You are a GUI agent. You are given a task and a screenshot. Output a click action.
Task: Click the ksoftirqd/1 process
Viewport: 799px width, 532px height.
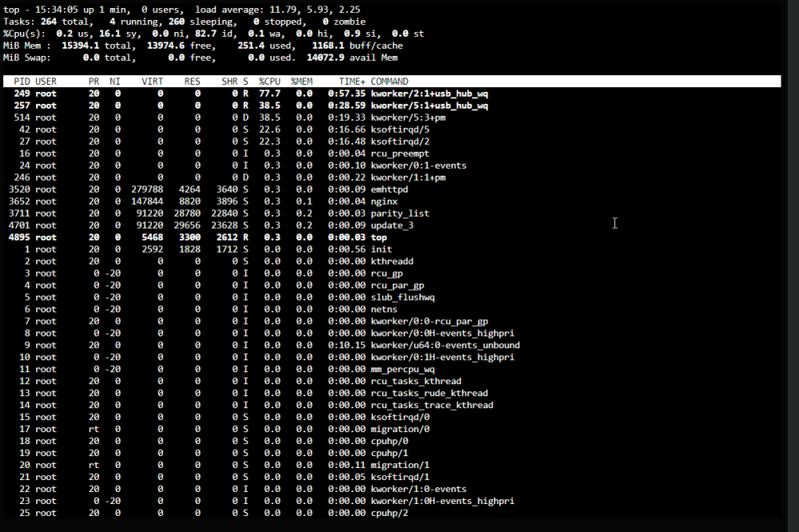pos(400,477)
